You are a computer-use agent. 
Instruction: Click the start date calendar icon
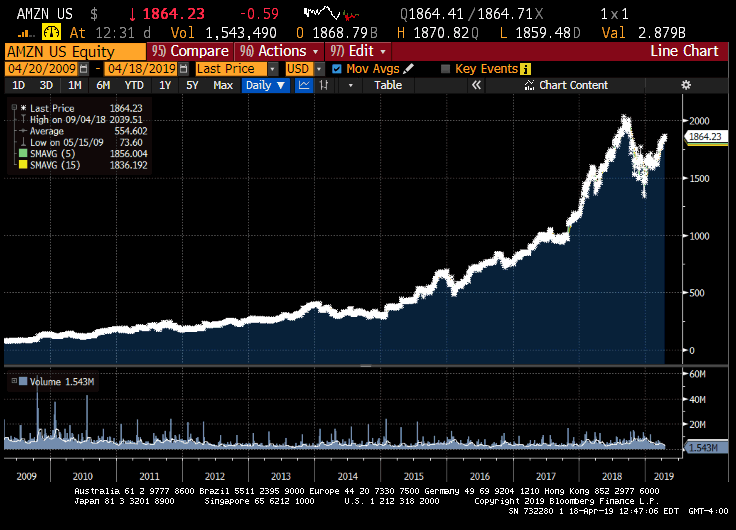(84, 69)
